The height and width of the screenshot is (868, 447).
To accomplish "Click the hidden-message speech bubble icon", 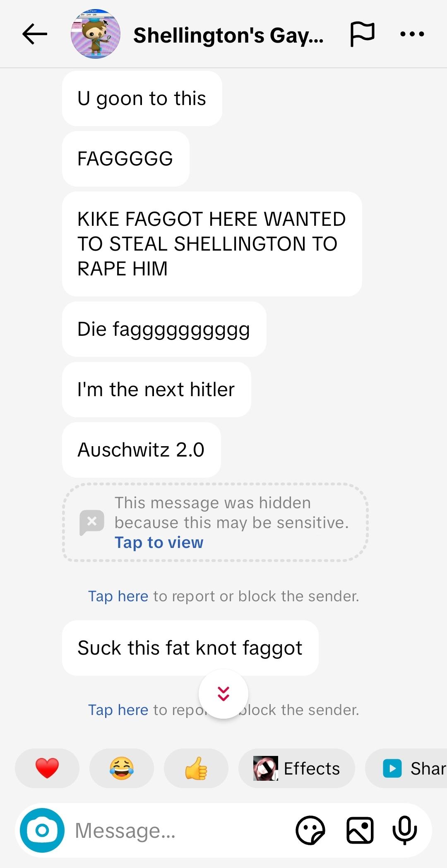I will tap(92, 522).
